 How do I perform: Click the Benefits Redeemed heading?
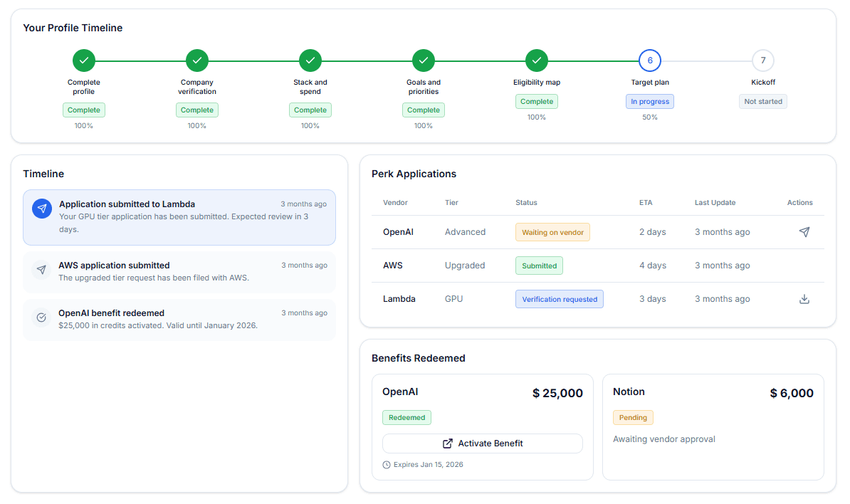pos(419,358)
